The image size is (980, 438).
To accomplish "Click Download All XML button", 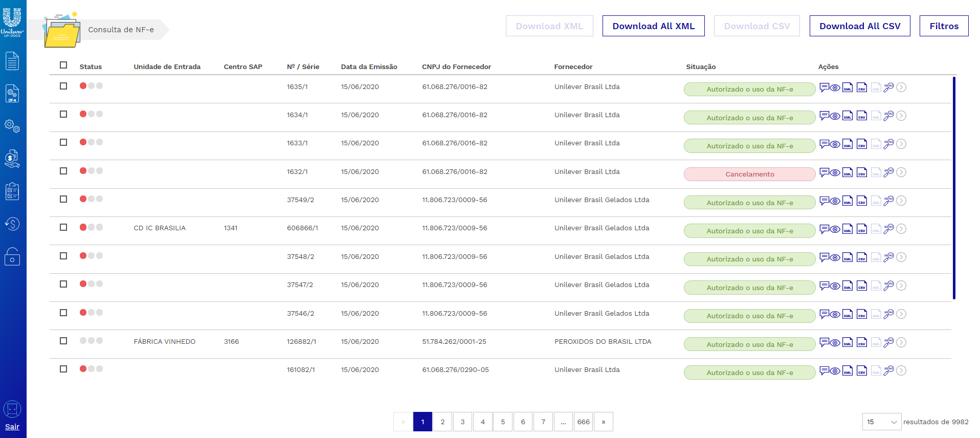I will (x=654, y=26).
